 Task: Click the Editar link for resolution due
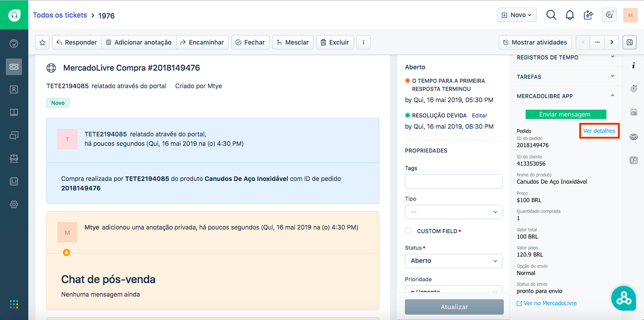[x=480, y=116]
